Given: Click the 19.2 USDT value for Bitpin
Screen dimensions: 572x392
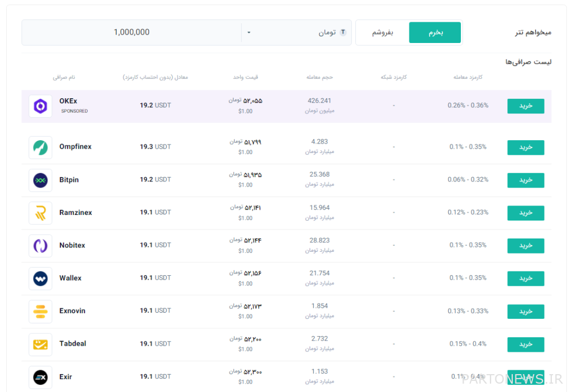Looking at the screenshot, I should pyautogui.click(x=155, y=179).
